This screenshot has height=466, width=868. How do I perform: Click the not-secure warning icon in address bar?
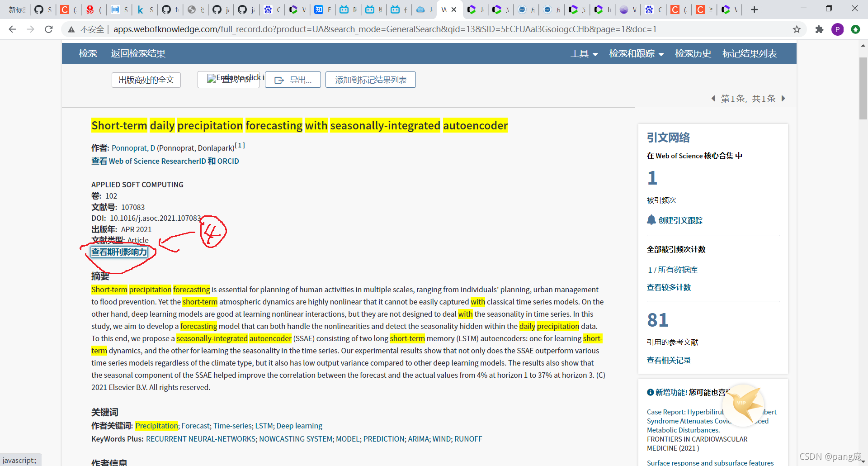(x=71, y=29)
